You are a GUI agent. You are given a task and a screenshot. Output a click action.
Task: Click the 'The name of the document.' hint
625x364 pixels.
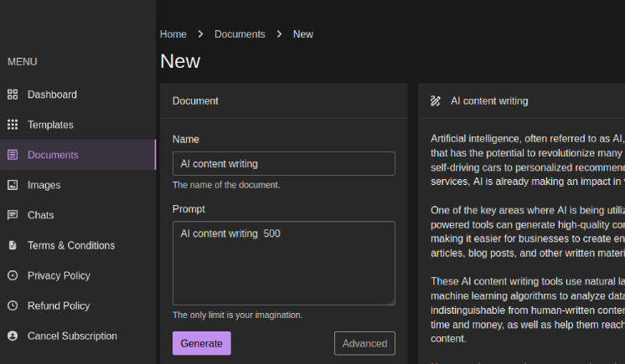point(226,185)
